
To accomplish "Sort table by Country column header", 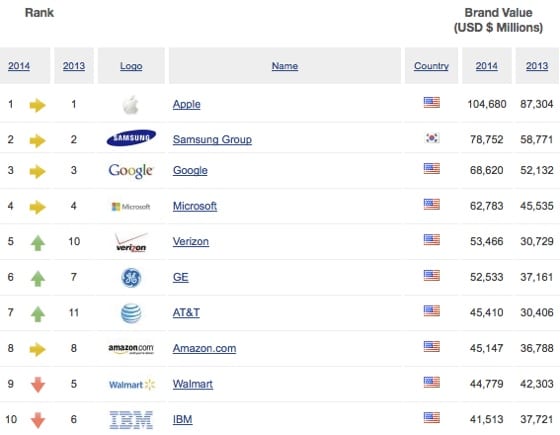I will (x=431, y=66).
